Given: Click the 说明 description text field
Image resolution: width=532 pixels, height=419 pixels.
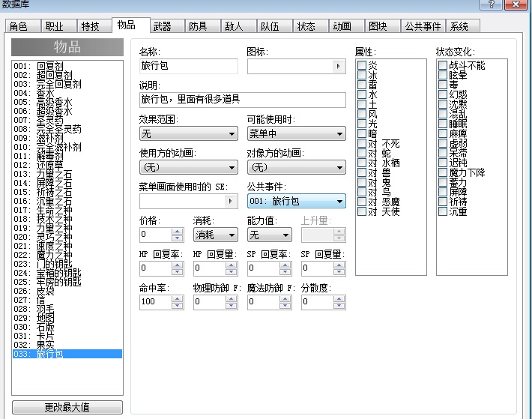Looking at the screenshot, I should coord(243,100).
